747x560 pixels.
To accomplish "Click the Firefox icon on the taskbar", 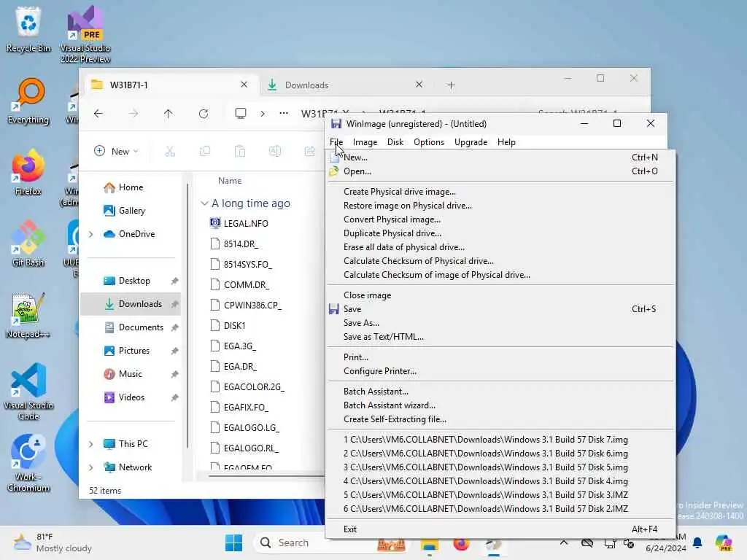I will (461, 542).
